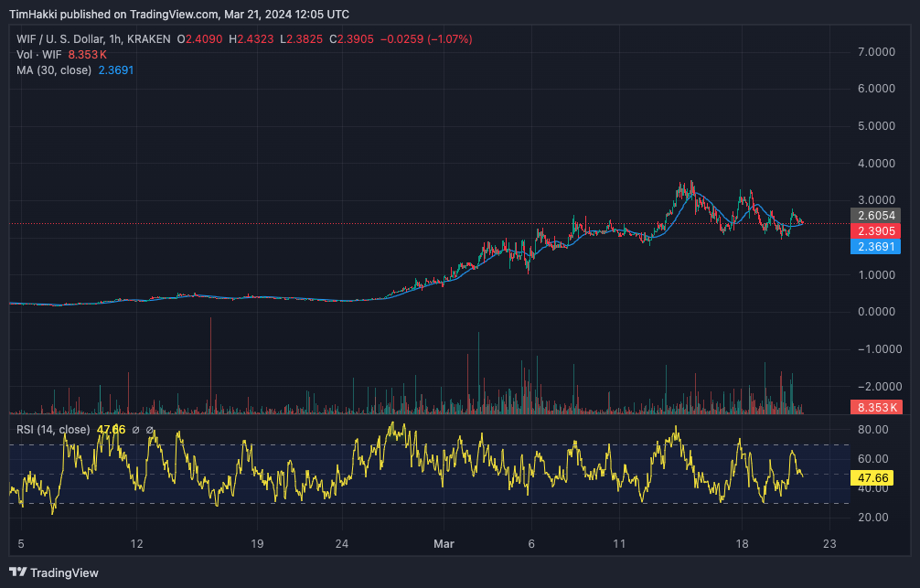The width and height of the screenshot is (920, 588).
Task: Click the 24 date label on time axis
Action: (341, 544)
